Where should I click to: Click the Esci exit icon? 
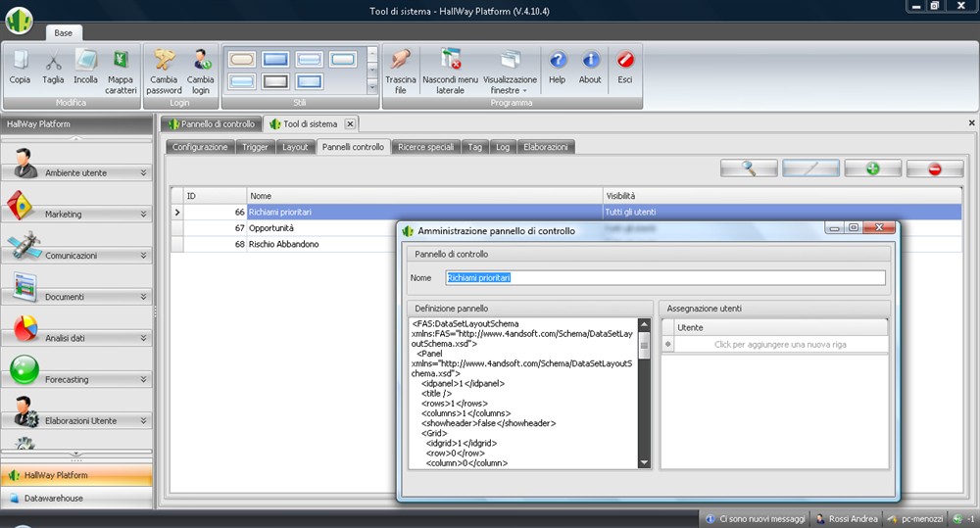[625, 60]
